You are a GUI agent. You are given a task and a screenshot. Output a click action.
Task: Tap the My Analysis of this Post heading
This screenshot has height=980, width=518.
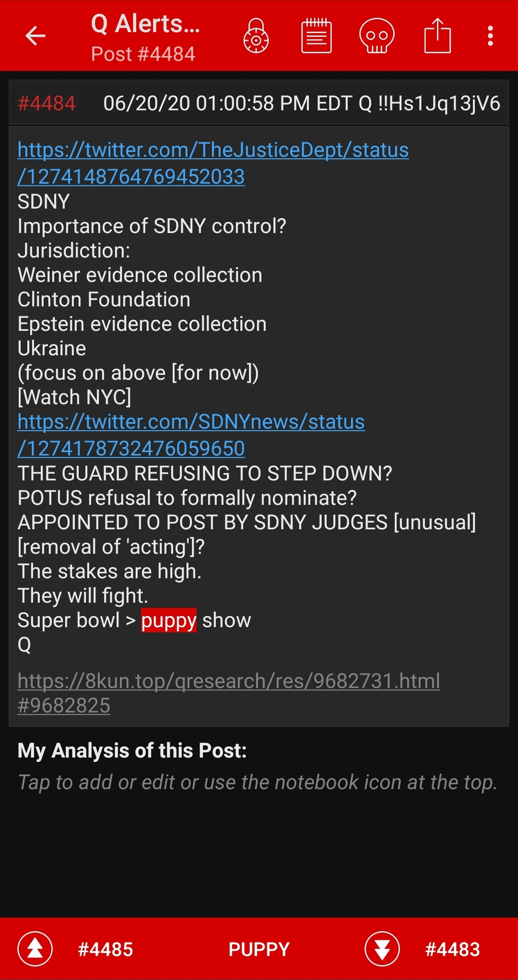pos(132,750)
